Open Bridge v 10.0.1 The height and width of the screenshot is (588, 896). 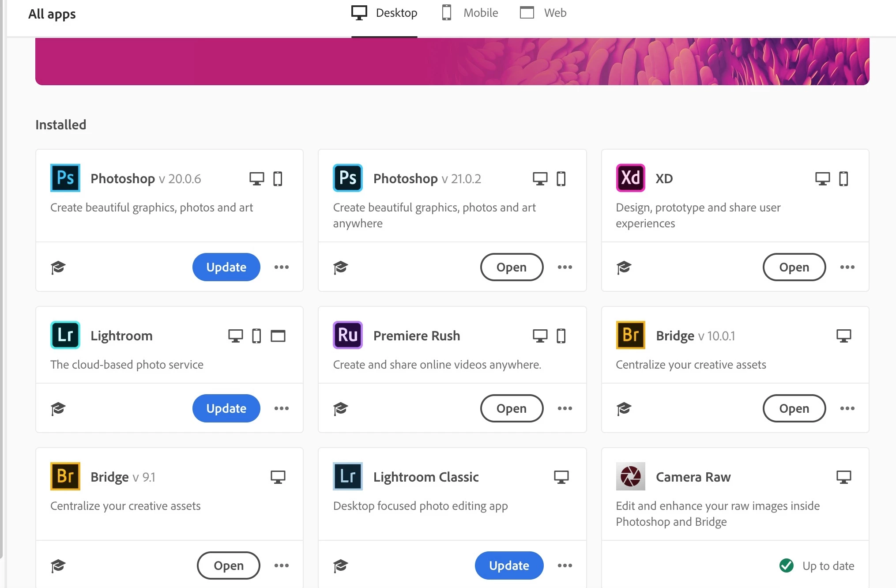[x=794, y=408]
